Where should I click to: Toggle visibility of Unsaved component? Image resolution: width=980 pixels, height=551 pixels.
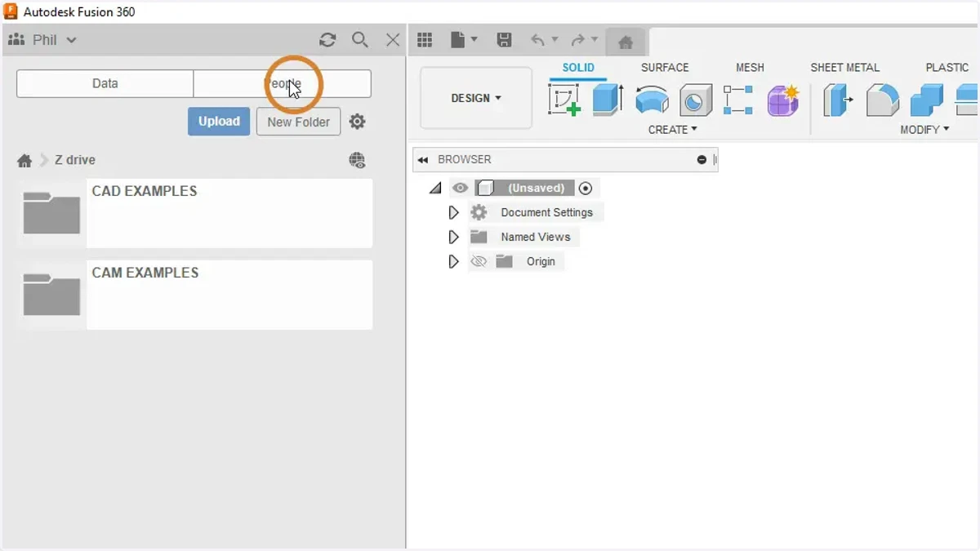tap(461, 189)
